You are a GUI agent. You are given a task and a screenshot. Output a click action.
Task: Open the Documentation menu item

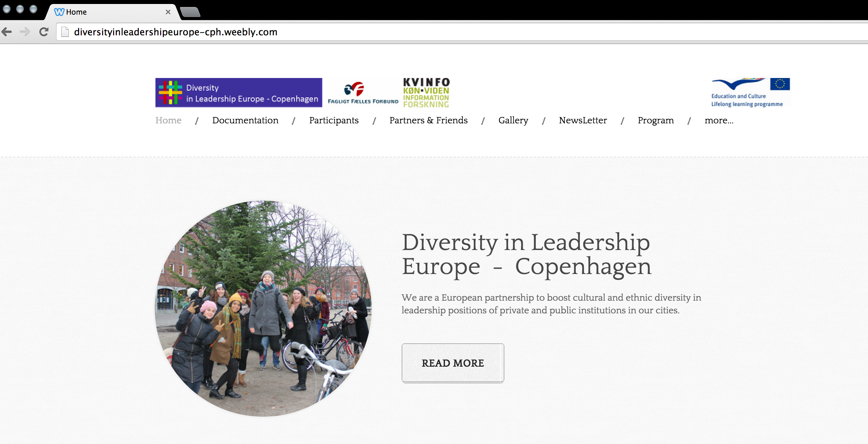click(245, 120)
